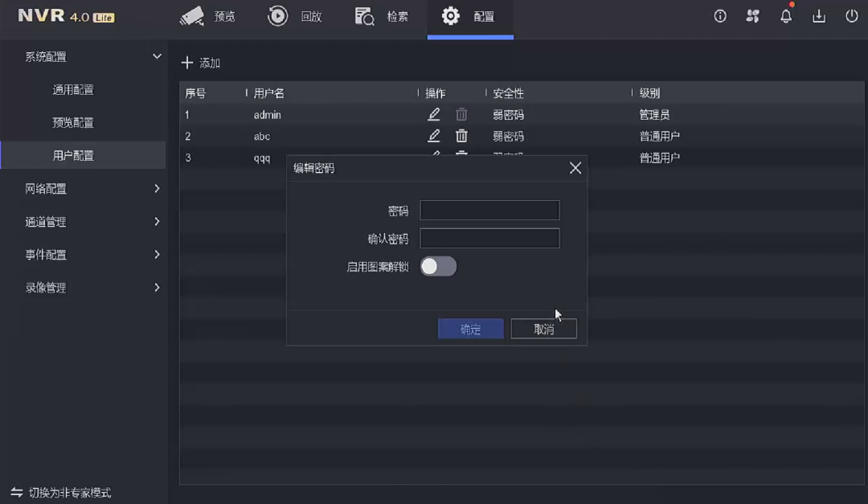Click the 切换为非专家模式 link at bottom

[x=70, y=493]
